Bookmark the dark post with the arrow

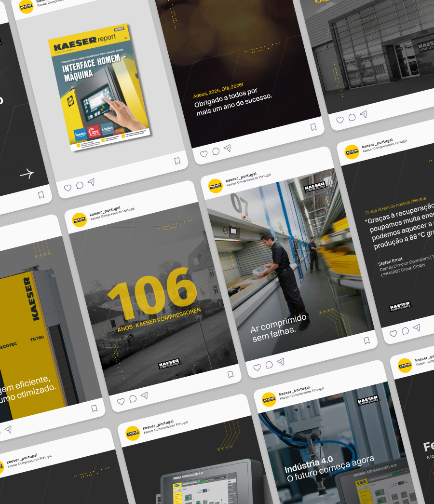point(41,195)
